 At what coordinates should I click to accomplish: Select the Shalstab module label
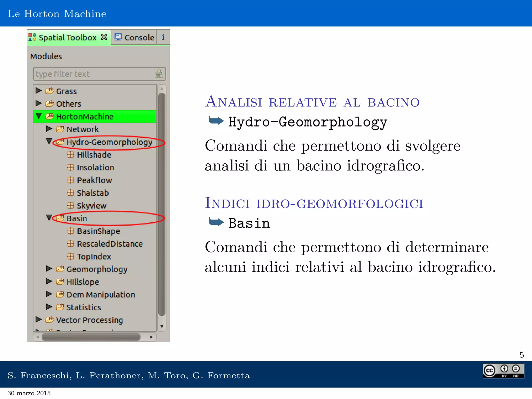pyautogui.click(x=93, y=193)
